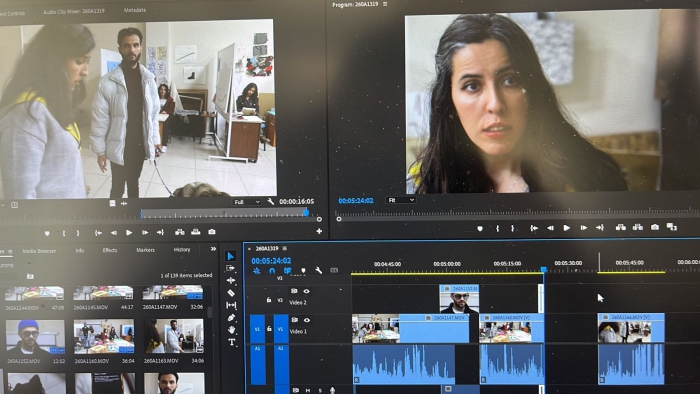Select the Razor tool in the tools panel
This screenshot has width=700, height=394.
pyautogui.click(x=231, y=293)
